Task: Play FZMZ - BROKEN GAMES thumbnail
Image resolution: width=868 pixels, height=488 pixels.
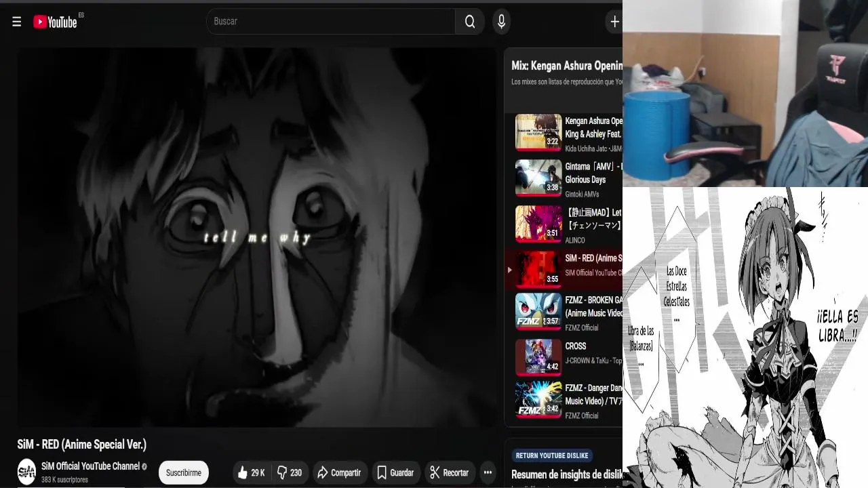Action: coord(538,311)
